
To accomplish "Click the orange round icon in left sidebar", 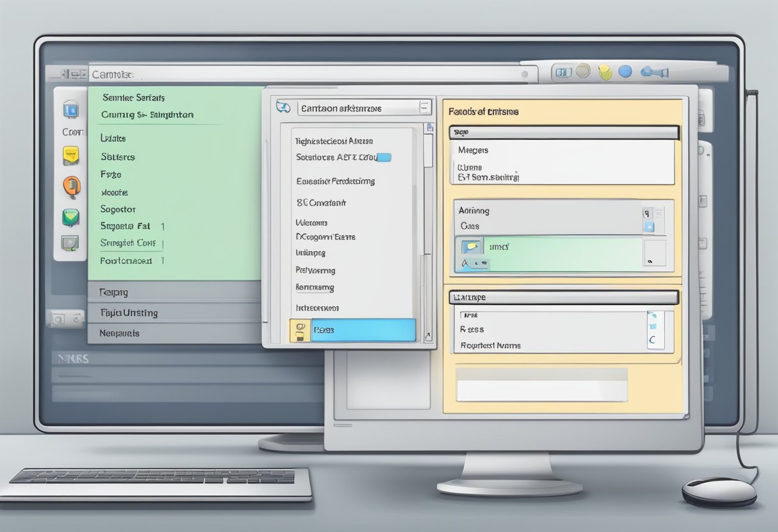I will 71,186.
